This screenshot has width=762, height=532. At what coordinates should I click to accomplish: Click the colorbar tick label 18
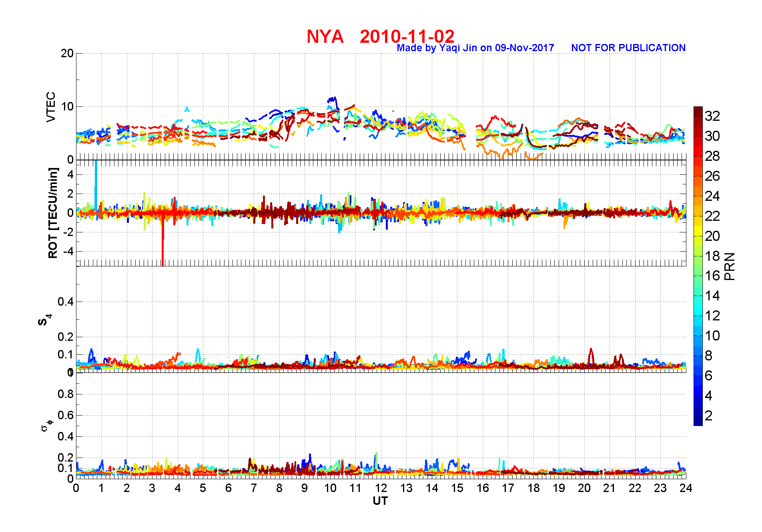[x=712, y=256]
